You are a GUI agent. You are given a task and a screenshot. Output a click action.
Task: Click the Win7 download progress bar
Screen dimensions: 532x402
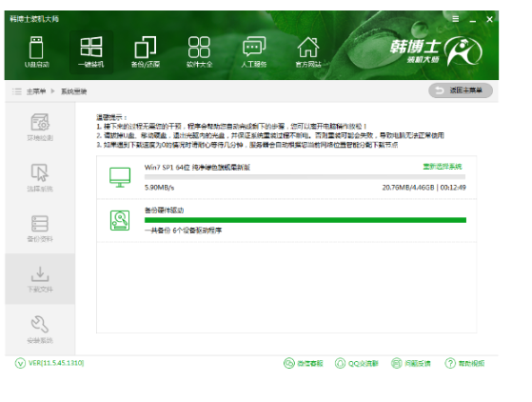pyautogui.click(x=305, y=177)
